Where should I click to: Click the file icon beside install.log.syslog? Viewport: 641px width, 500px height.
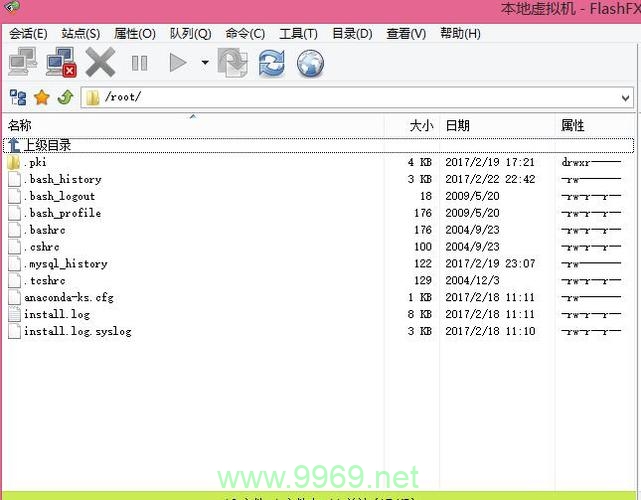[x=14, y=331]
